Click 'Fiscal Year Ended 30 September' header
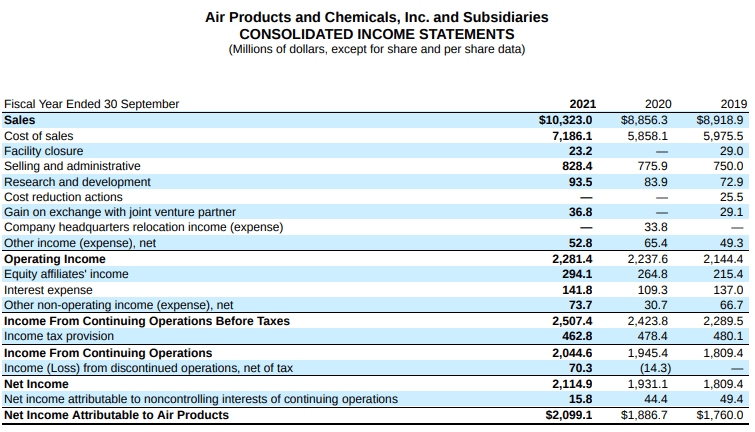 pyautogui.click(x=91, y=104)
